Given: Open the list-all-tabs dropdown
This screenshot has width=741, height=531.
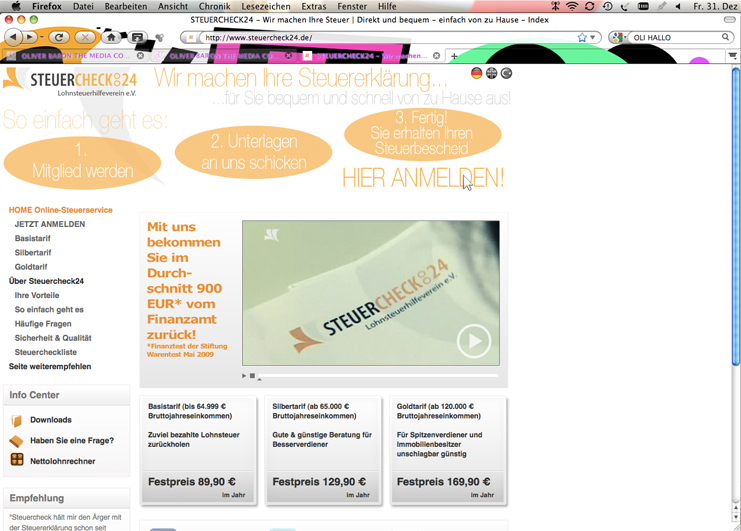Looking at the screenshot, I should pos(732,56).
